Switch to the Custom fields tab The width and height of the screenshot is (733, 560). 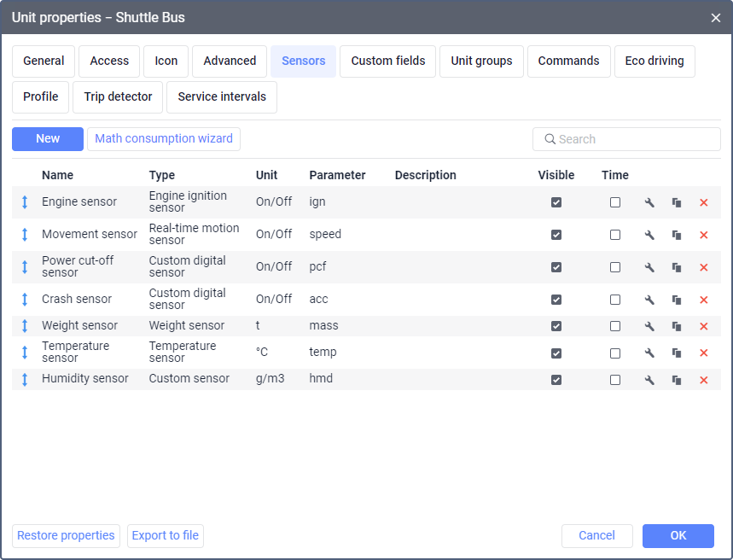[388, 61]
